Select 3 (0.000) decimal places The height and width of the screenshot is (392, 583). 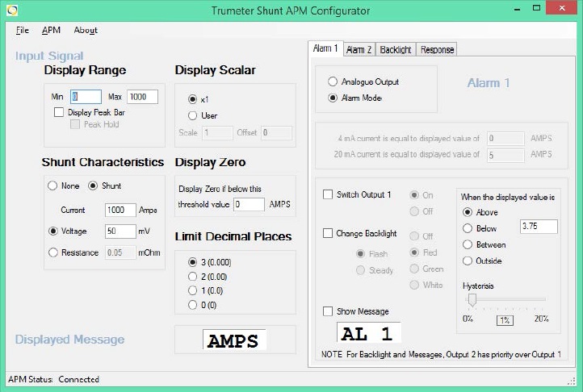[x=192, y=262]
